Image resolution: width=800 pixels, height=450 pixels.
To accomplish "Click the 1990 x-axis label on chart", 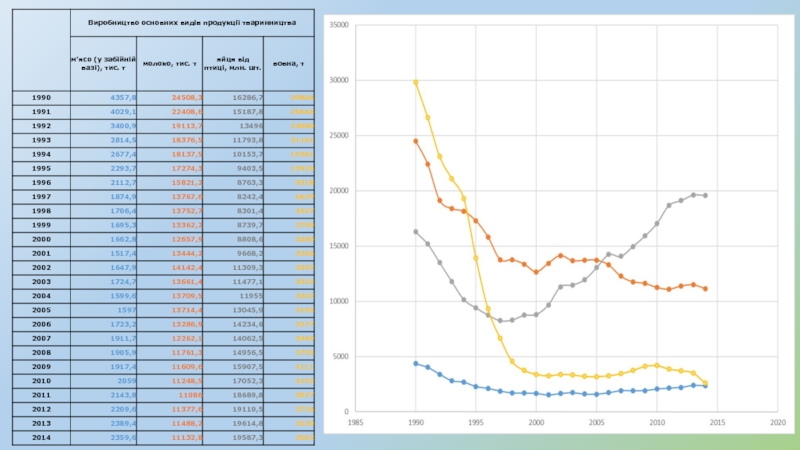I will (x=415, y=422).
